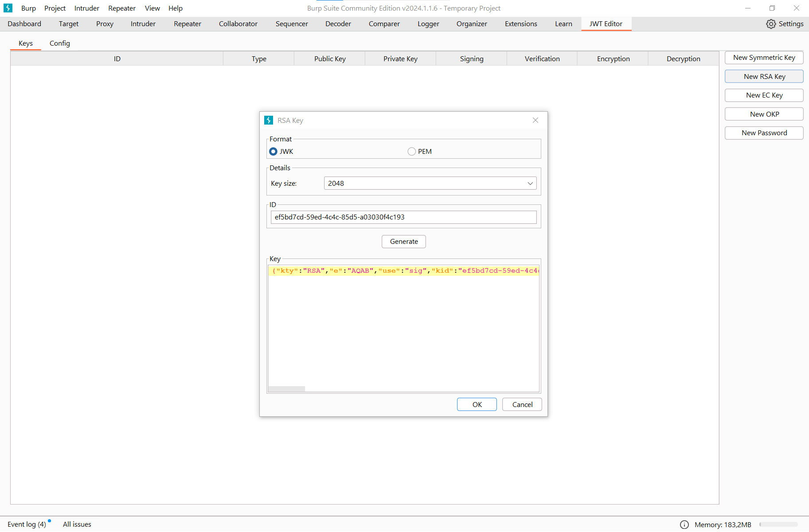
Task: Click the New Symmetric Key button
Action: click(x=764, y=58)
